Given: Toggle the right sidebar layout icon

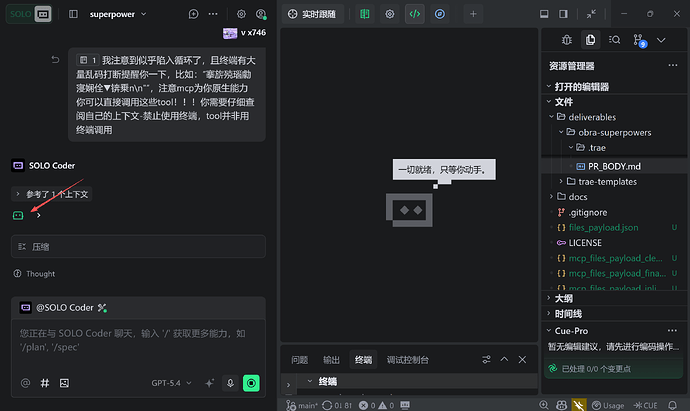Looking at the screenshot, I should [x=563, y=14].
